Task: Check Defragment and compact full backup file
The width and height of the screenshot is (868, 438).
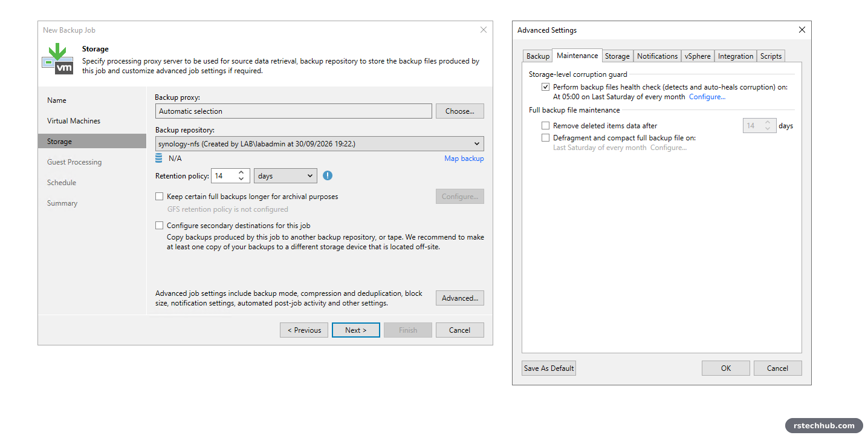Action: 546,138
